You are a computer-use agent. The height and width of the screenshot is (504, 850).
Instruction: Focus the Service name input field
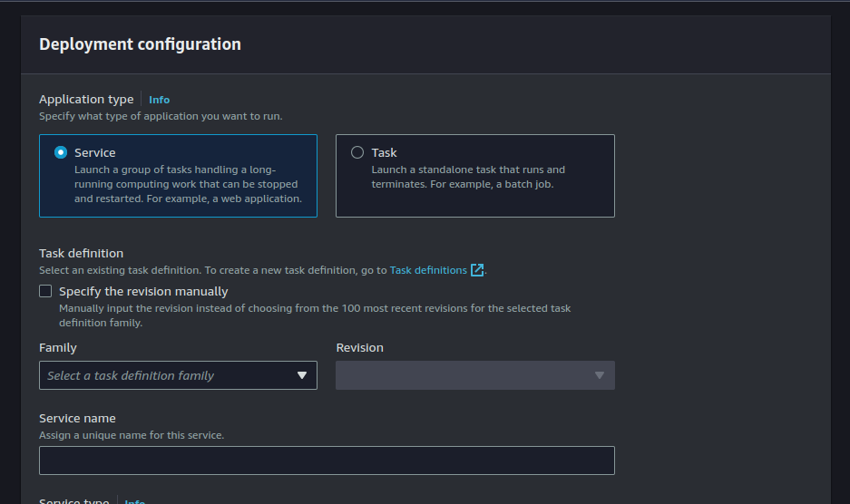[327, 460]
